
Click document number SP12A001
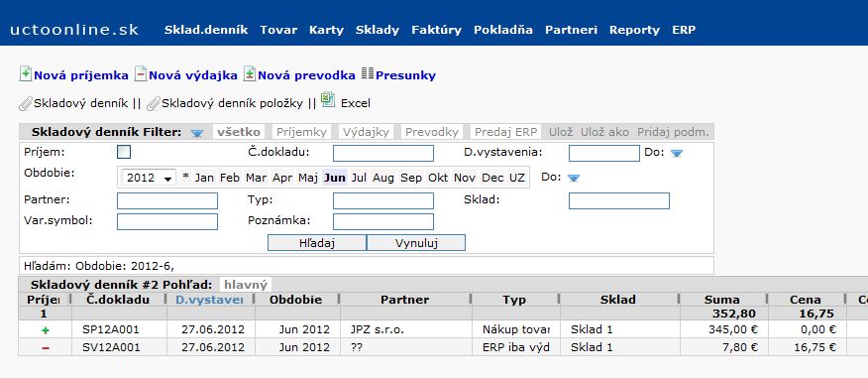tap(111, 330)
